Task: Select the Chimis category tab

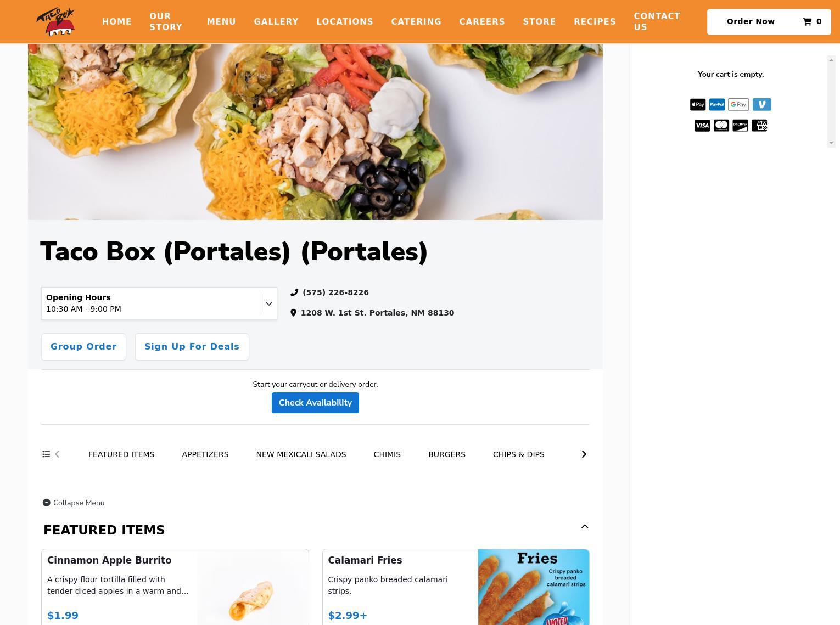Action: pyautogui.click(x=387, y=454)
